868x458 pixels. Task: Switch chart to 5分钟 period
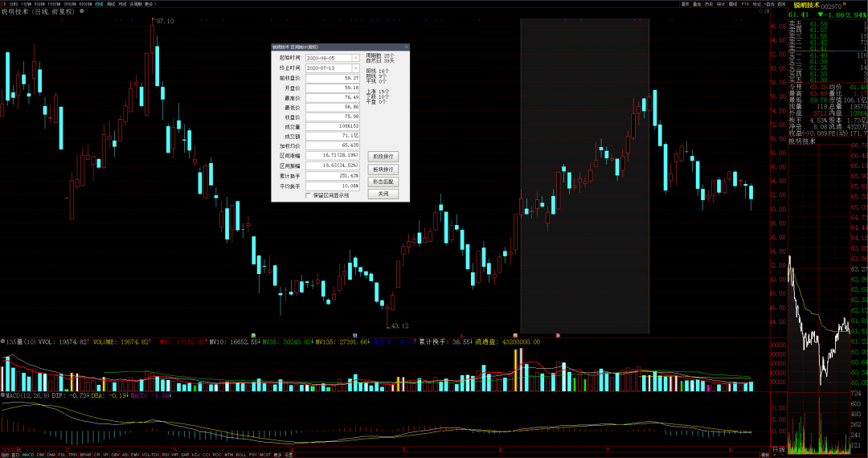click(x=39, y=4)
